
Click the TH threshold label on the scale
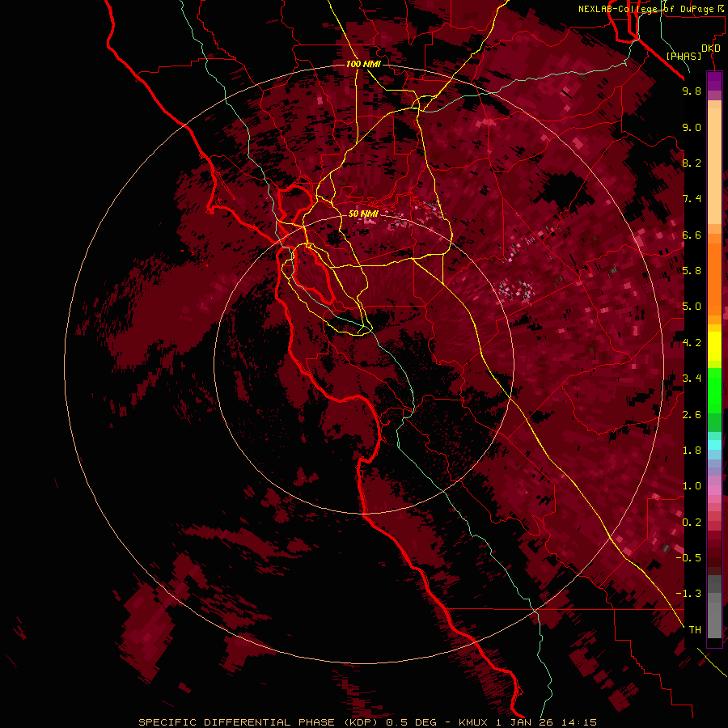[695, 629]
